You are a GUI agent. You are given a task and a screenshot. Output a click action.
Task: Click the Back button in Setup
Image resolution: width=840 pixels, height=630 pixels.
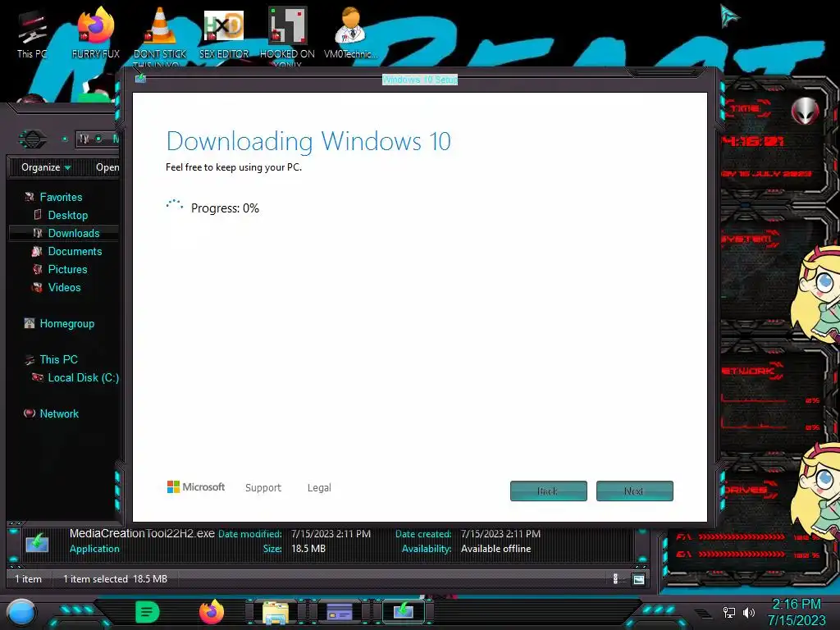(x=549, y=491)
